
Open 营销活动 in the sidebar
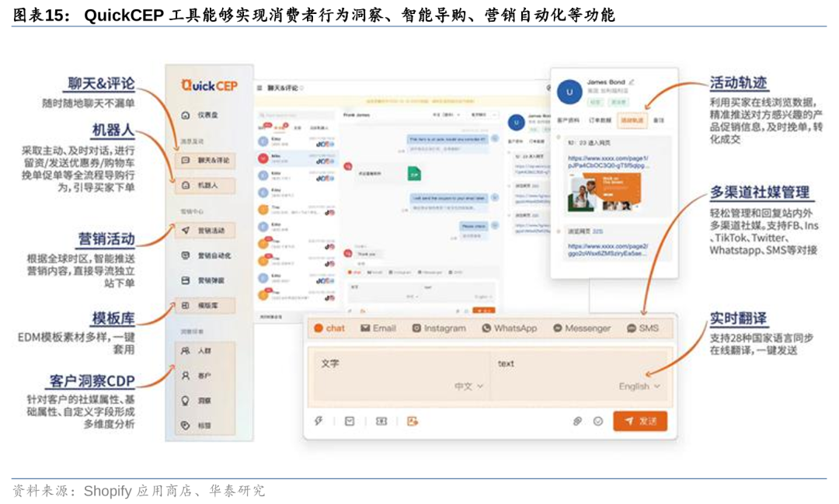(205, 231)
